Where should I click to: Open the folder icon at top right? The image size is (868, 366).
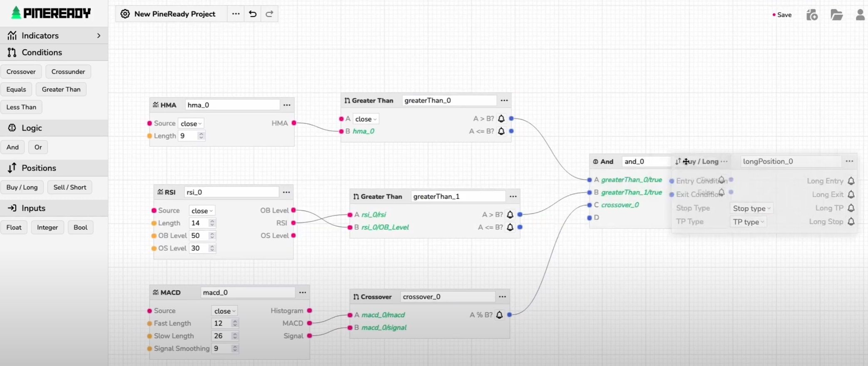[836, 15]
